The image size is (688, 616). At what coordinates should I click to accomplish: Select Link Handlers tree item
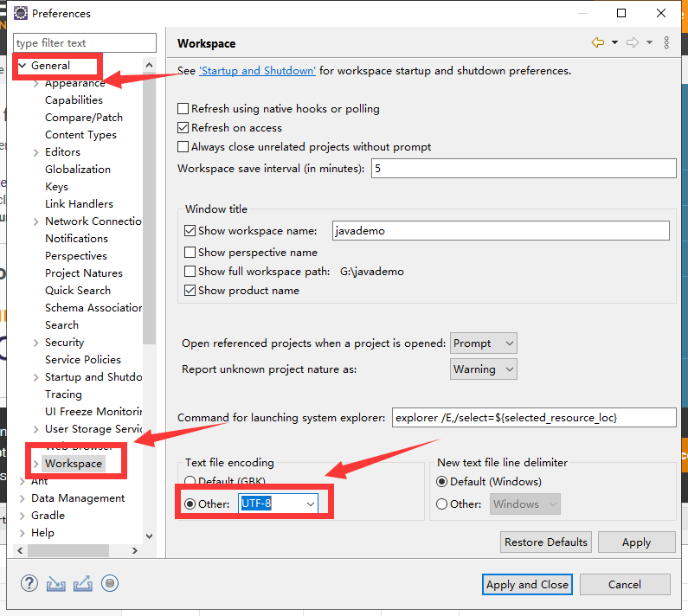click(79, 204)
